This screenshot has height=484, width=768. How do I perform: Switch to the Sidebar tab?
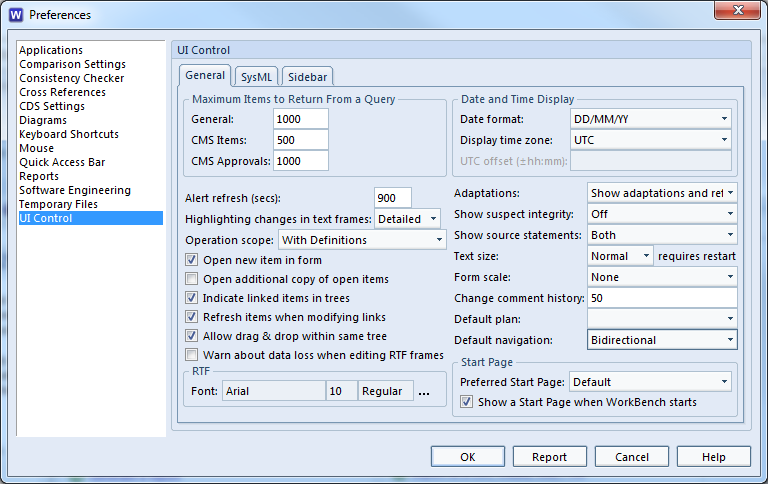307,77
